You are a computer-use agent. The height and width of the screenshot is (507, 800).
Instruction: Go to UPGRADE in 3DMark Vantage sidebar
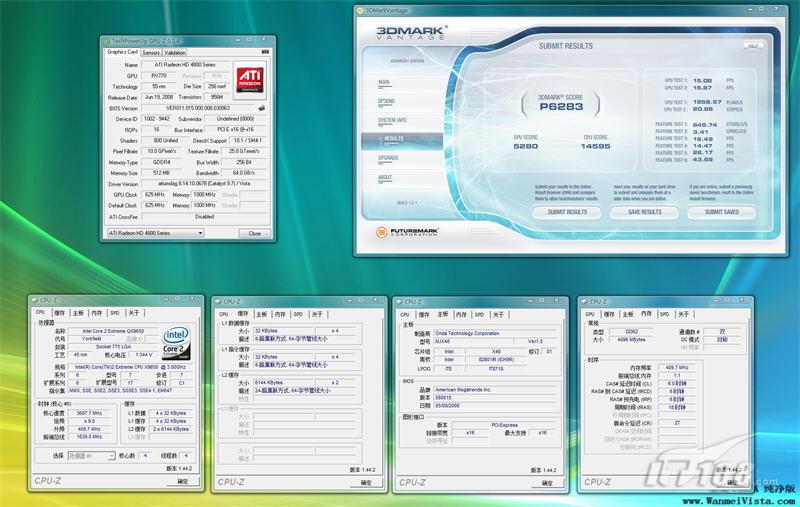[x=388, y=158]
